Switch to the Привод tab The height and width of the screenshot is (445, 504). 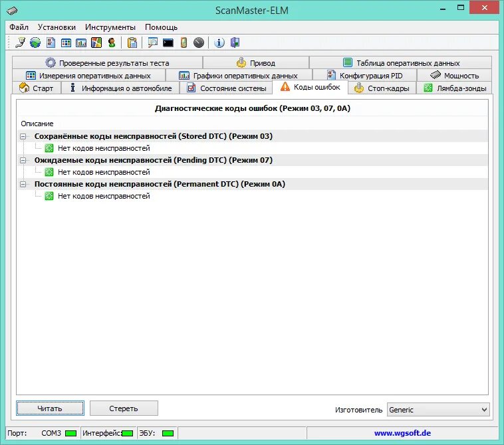pyautogui.click(x=256, y=62)
